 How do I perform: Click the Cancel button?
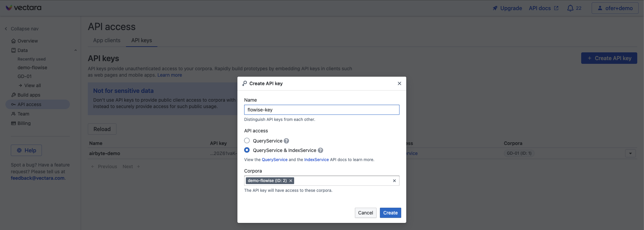(x=365, y=213)
